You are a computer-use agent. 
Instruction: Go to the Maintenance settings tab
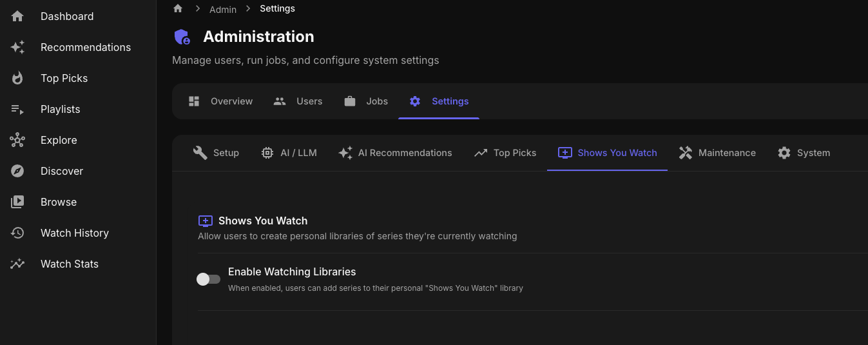pos(717,153)
